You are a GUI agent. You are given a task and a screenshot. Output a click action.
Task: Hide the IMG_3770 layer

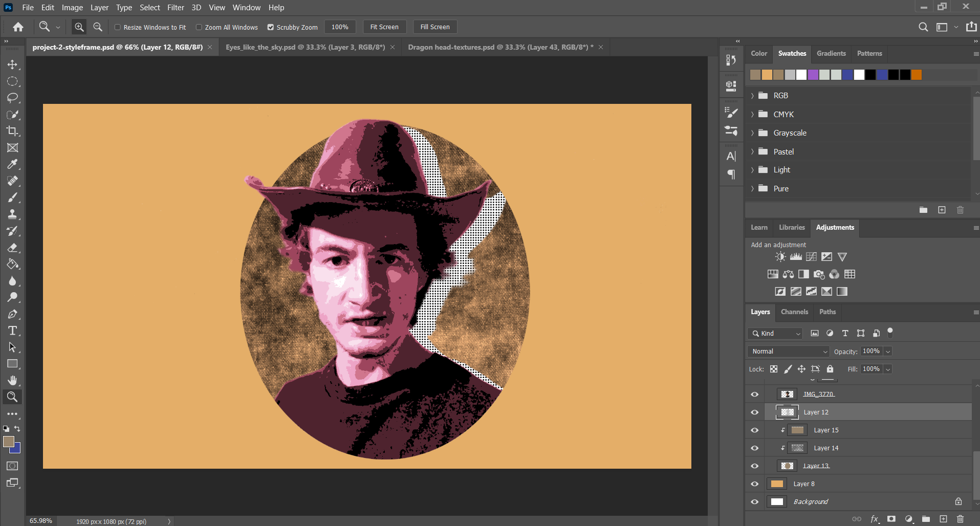click(x=754, y=394)
